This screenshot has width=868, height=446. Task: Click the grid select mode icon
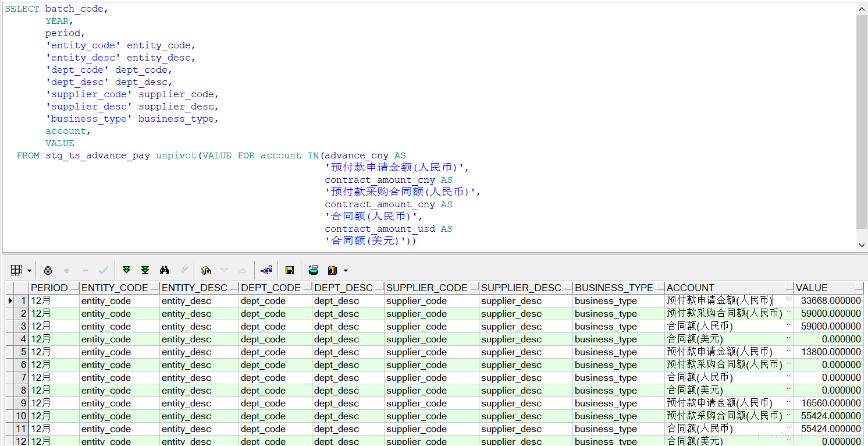click(x=16, y=270)
